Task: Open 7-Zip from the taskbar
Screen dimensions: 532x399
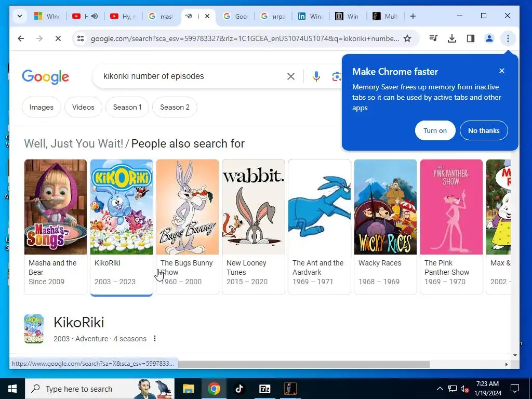Action: point(264,389)
